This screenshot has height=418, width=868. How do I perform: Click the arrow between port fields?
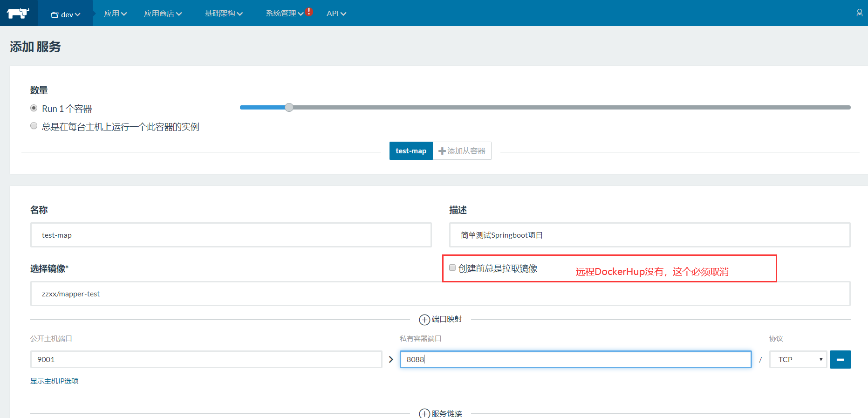(391, 360)
